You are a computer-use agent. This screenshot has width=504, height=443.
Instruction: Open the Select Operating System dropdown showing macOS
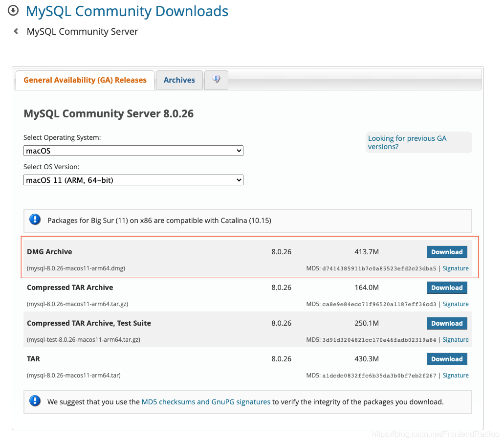[x=133, y=151]
